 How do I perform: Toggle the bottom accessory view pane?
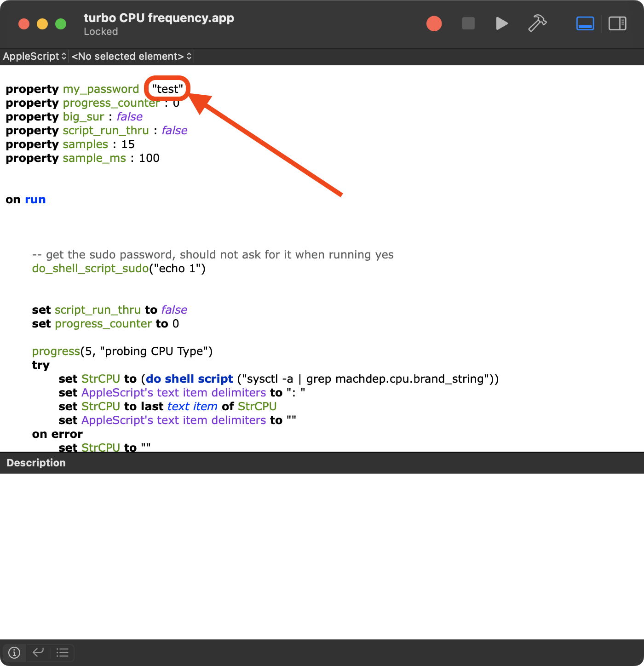[x=585, y=23]
